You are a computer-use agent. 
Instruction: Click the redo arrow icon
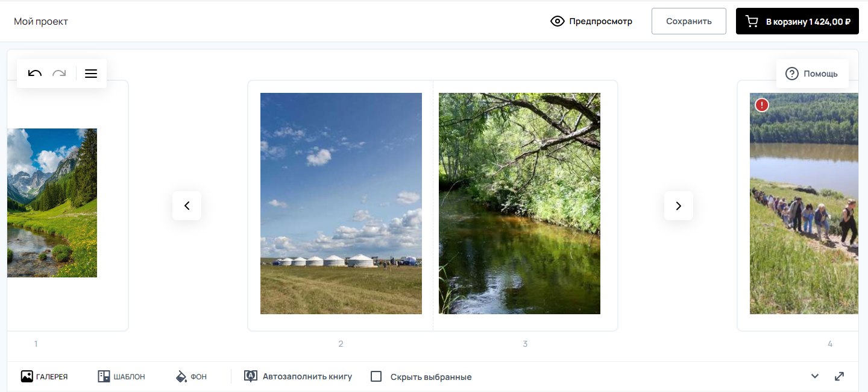click(59, 74)
